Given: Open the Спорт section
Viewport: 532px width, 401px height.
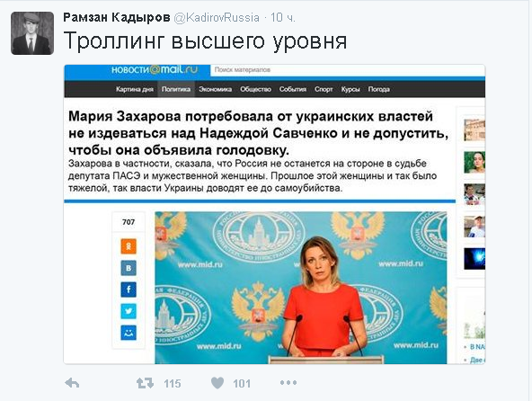Looking at the screenshot, I should 324,89.
